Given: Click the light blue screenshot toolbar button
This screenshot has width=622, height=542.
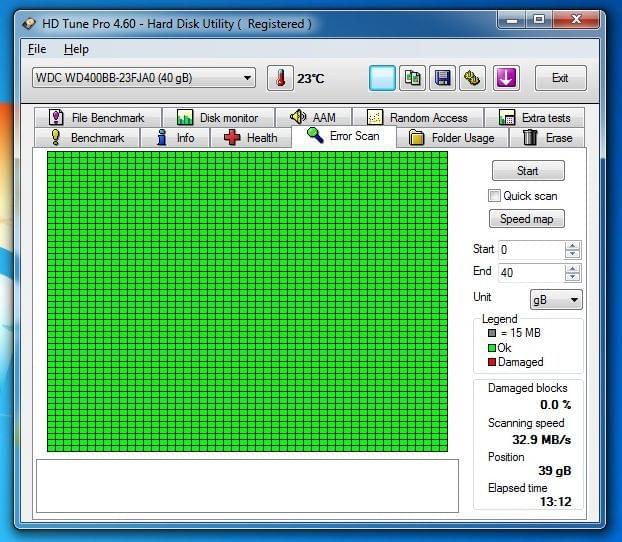Looking at the screenshot, I should coord(382,78).
